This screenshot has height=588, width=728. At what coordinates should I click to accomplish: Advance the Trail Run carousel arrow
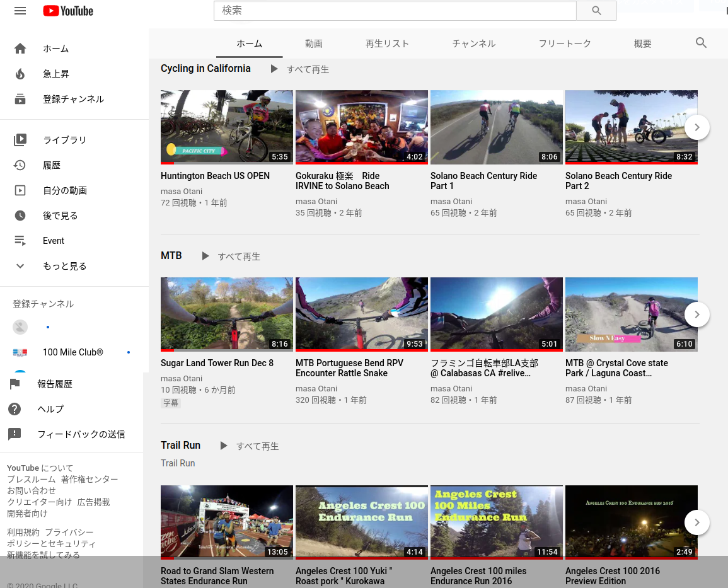pos(696,522)
